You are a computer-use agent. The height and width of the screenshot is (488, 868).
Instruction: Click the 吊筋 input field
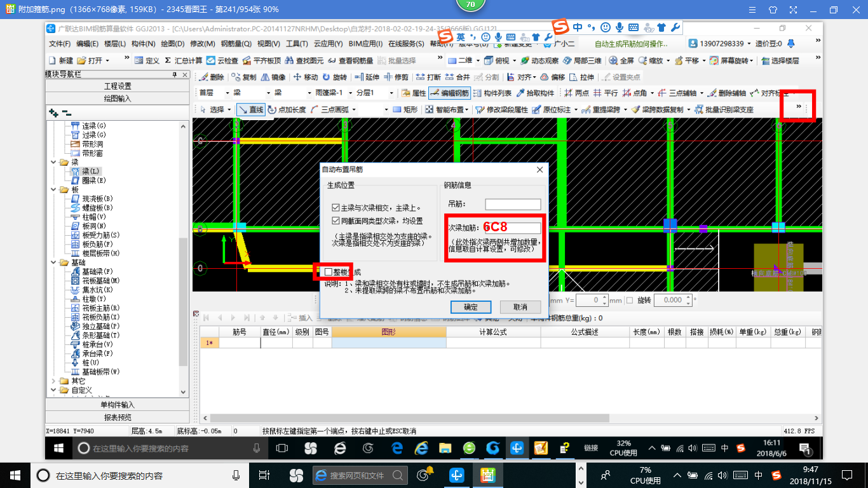(x=513, y=205)
